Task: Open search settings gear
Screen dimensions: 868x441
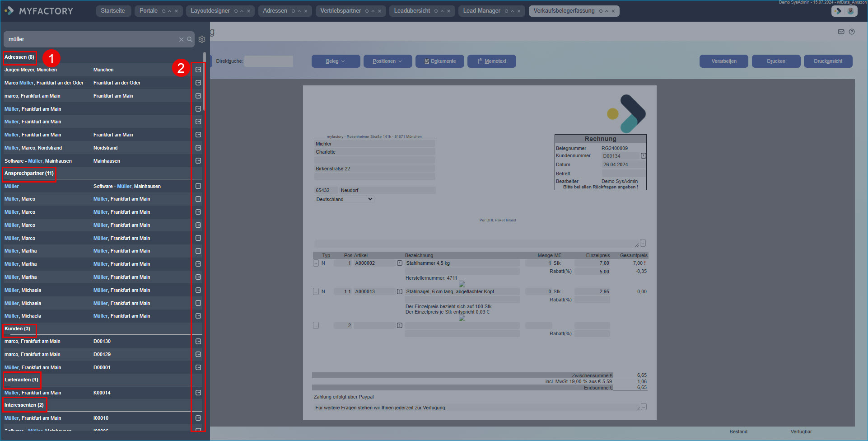Action: (202, 39)
